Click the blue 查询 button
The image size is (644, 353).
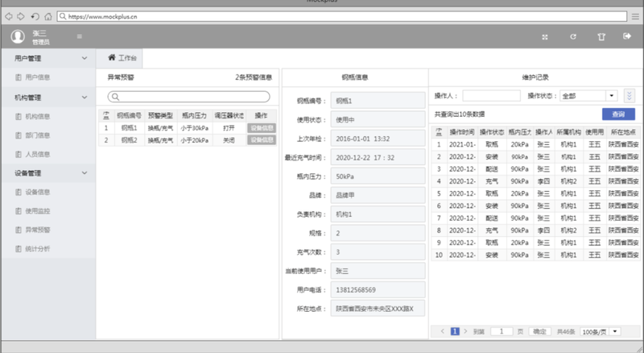click(617, 114)
